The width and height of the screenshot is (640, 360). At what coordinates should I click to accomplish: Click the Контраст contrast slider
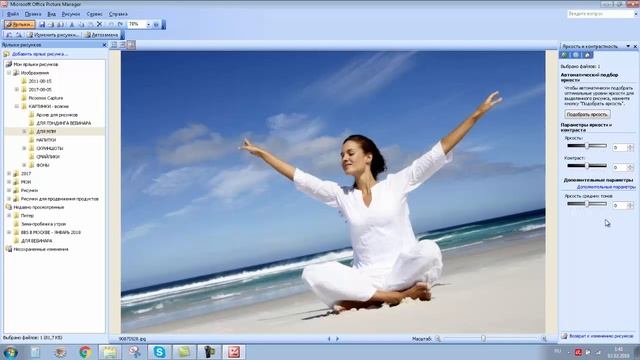[587, 166]
